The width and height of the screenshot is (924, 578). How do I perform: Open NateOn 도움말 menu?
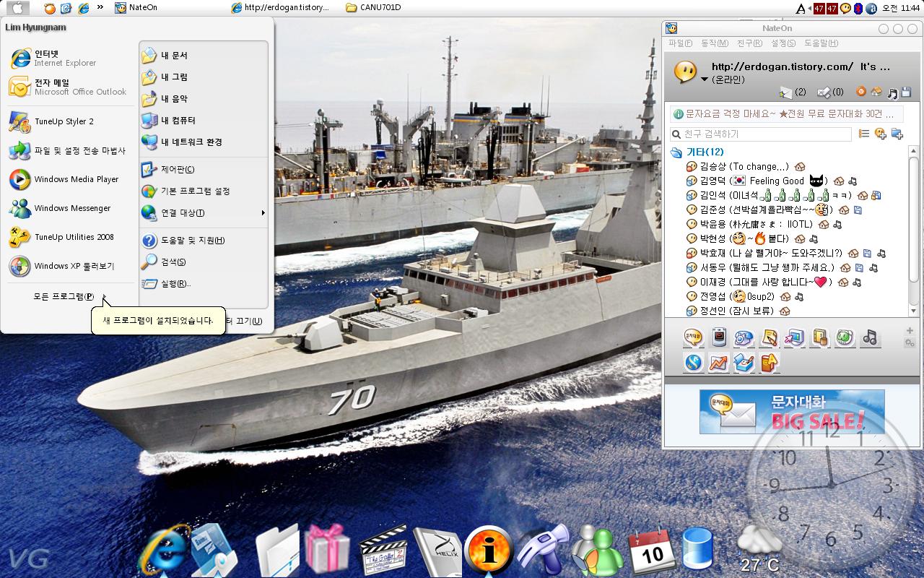pos(821,43)
